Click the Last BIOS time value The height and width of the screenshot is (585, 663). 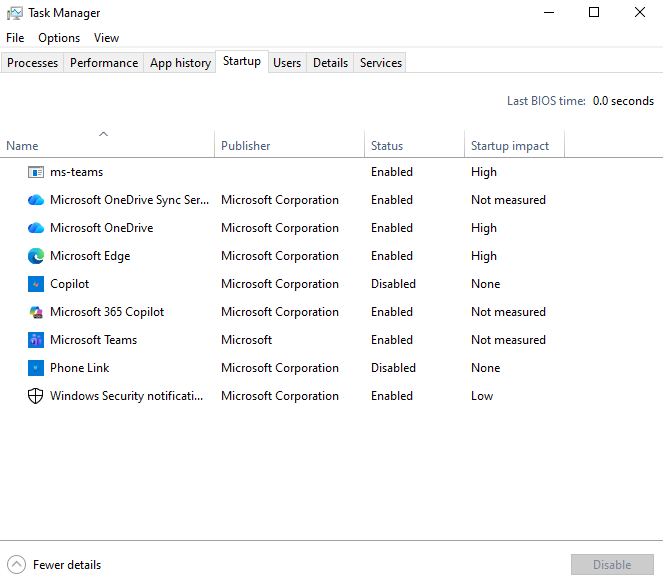click(x=623, y=101)
